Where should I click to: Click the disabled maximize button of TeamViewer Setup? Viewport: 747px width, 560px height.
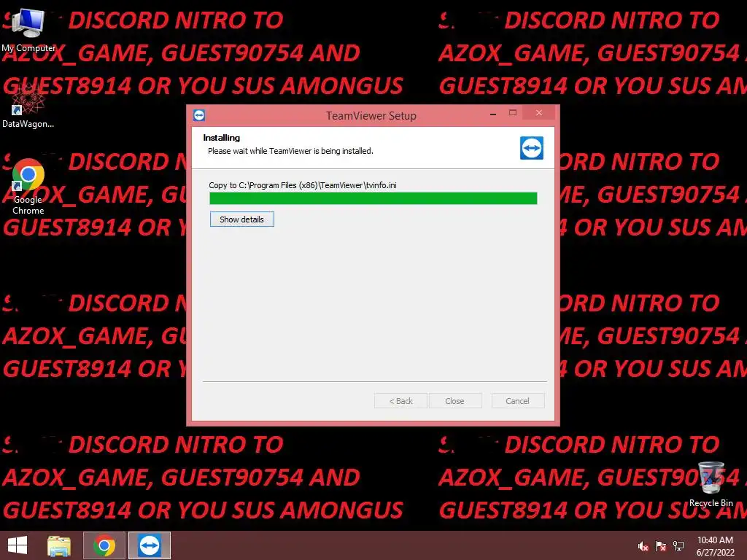[513, 113]
